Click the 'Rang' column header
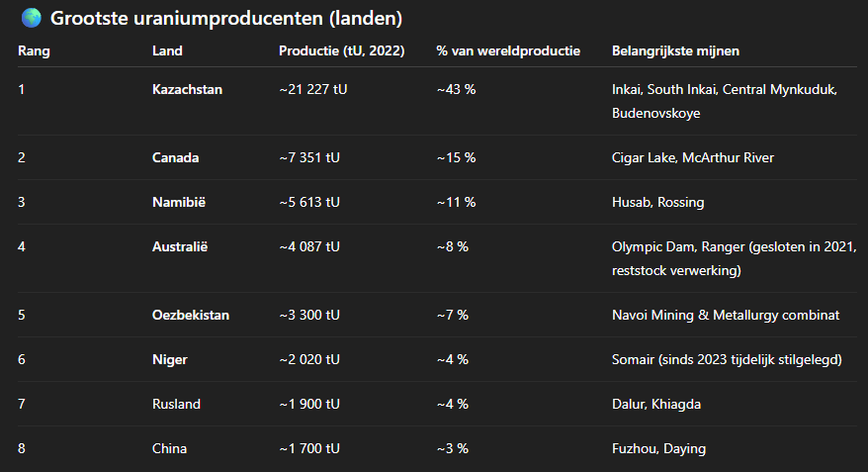Screen dimensions: 868x472 click(x=34, y=51)
